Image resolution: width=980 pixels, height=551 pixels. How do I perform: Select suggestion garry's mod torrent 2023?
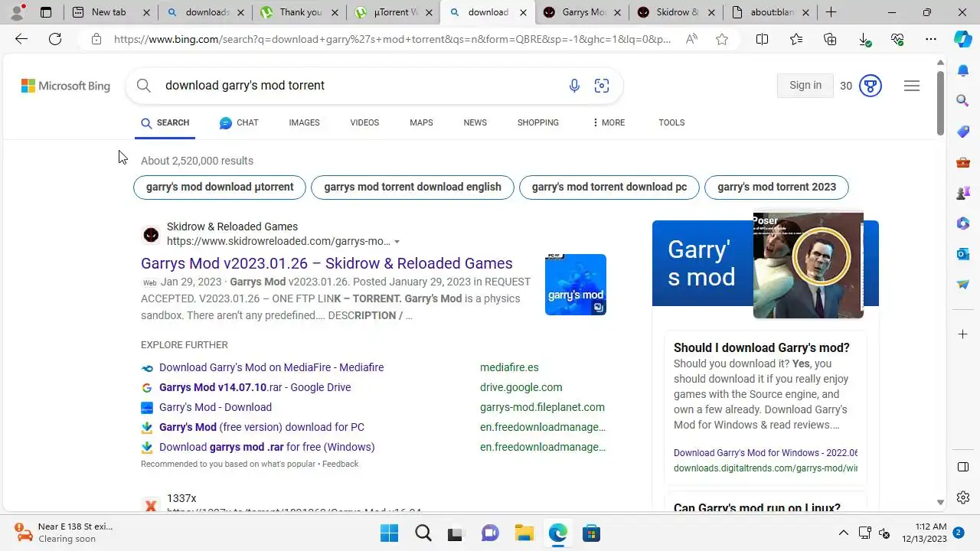(776, 187)
